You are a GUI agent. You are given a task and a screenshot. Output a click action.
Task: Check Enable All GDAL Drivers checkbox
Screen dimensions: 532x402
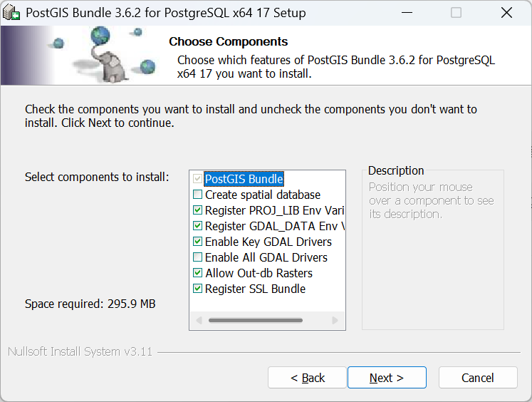(197, 257)
